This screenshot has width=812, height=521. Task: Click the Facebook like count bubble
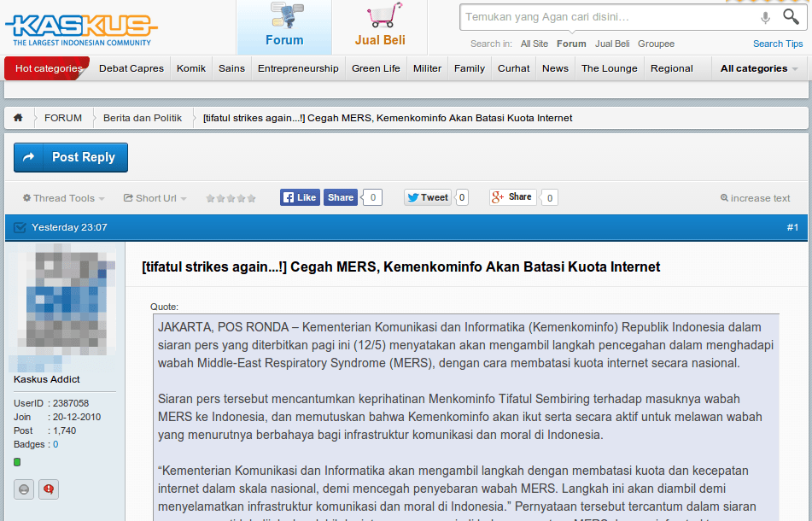(373, 197)
